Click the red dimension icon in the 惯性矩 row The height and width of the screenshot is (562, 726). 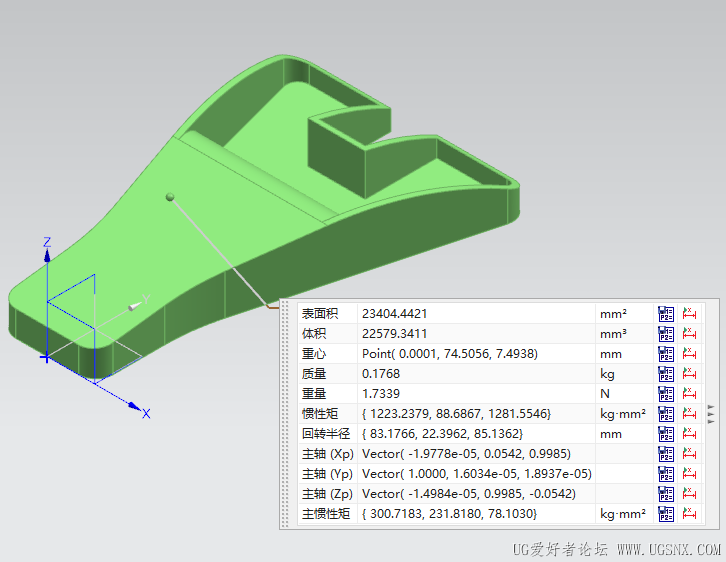[x=689, y=413]
